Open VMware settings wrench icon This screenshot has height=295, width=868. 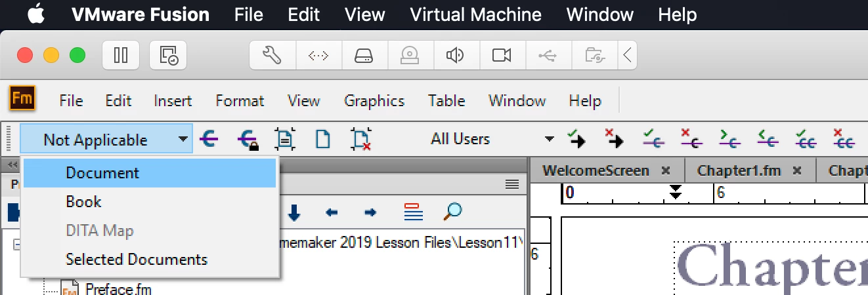(x=272, y=55)
